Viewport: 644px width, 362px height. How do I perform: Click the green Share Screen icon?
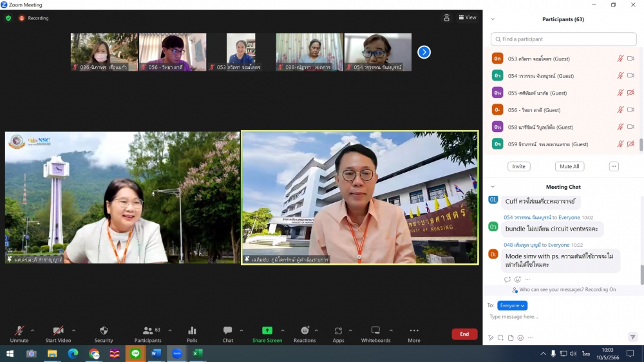(x=267, y=330)
